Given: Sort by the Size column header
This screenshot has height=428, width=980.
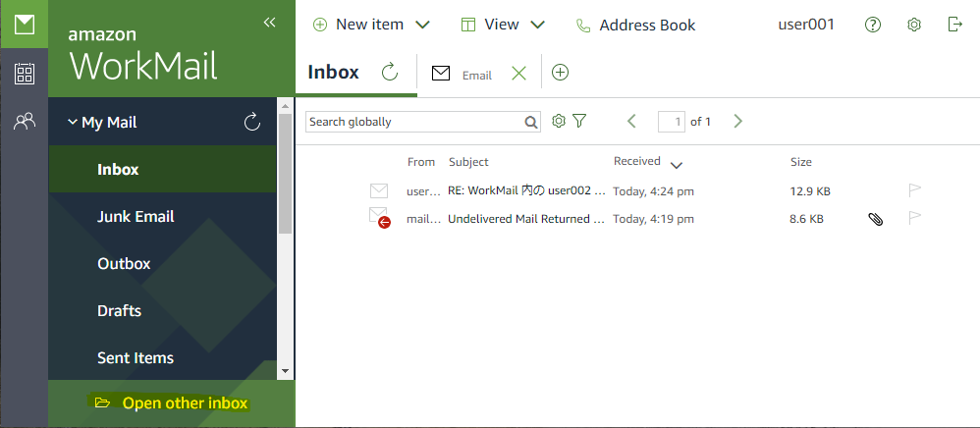Looking at the screenshot, I should 800,162.
